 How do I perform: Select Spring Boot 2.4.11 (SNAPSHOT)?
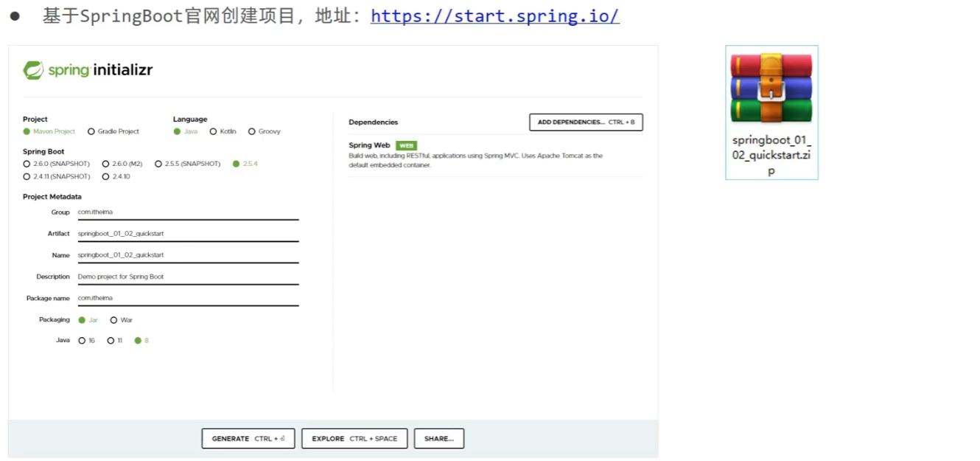point(27,176)
